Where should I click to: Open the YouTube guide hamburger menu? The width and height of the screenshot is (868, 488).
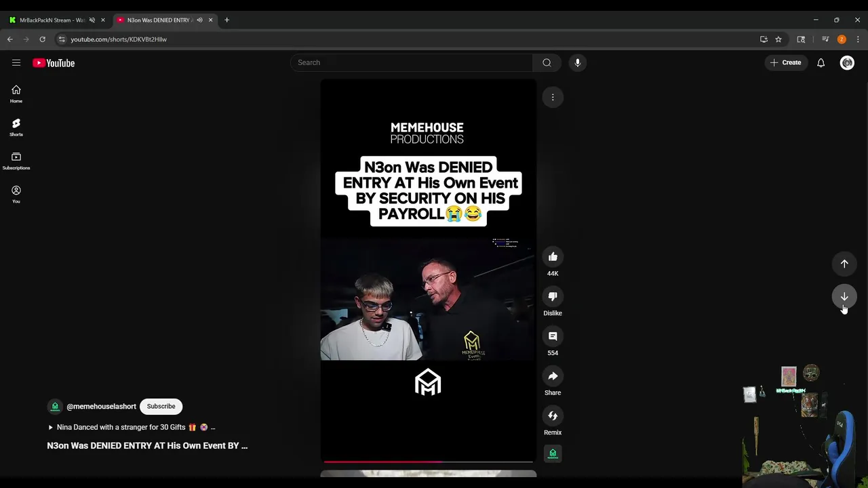16,62
